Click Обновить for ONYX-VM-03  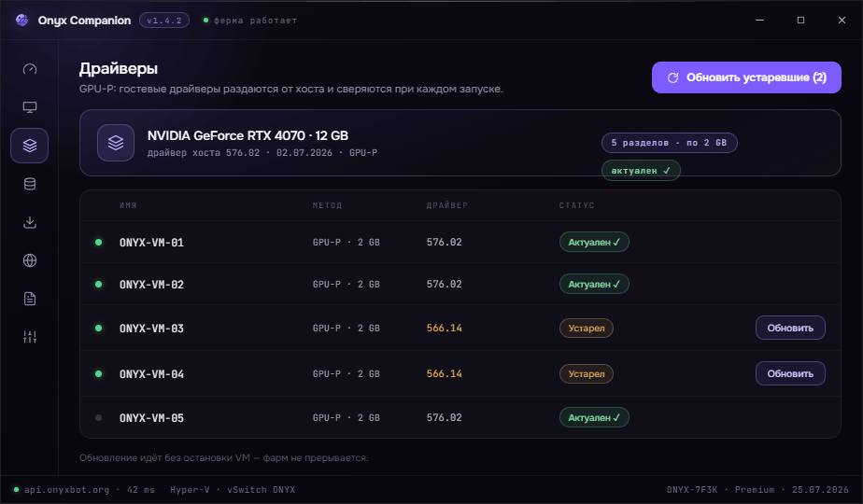[790, 328]
